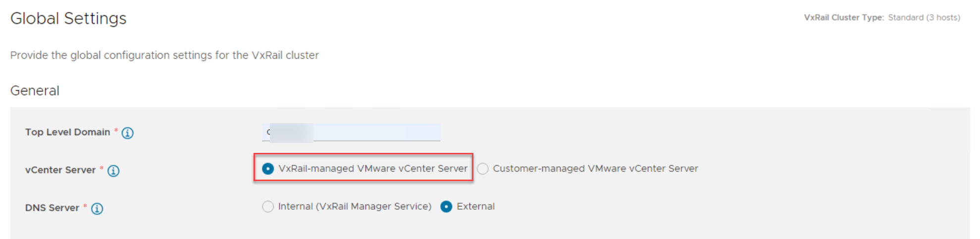Click the 'VxRail-managed VMware vCenter Server' option text

tap(372, 169)
